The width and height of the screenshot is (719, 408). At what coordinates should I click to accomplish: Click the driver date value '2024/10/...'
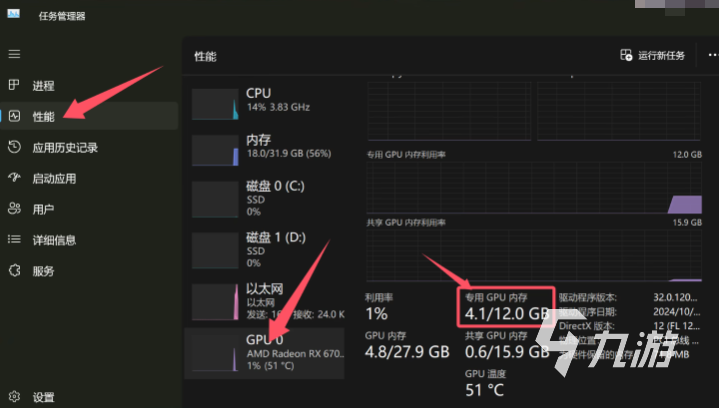tap(676, 312)
